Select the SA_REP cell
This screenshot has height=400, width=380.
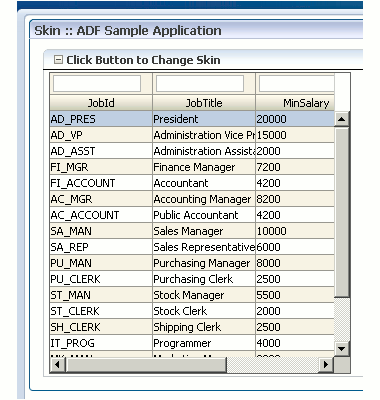[x=101, y=247]
